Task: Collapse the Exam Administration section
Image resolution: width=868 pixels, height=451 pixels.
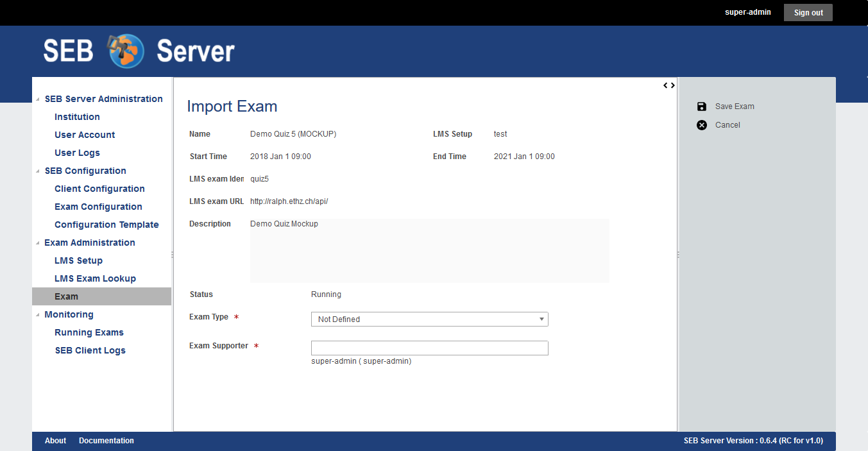Action: tap(37, 243)
